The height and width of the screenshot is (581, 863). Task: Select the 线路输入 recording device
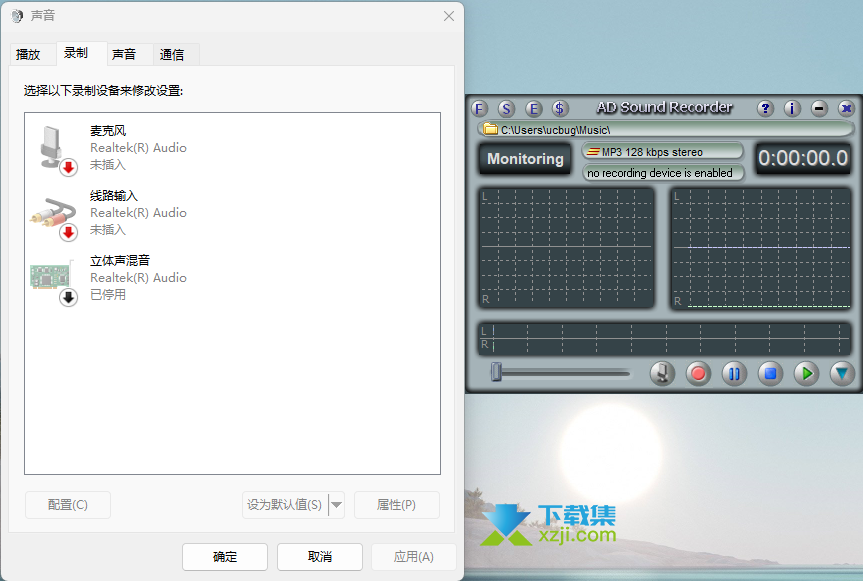[232, 213]
